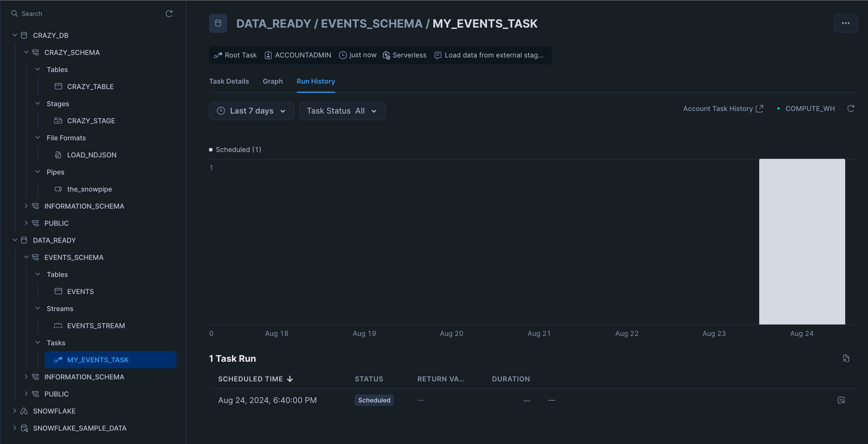Click the Scheduled status badge
Screen dimensions: 868x444
pos(374,400)
